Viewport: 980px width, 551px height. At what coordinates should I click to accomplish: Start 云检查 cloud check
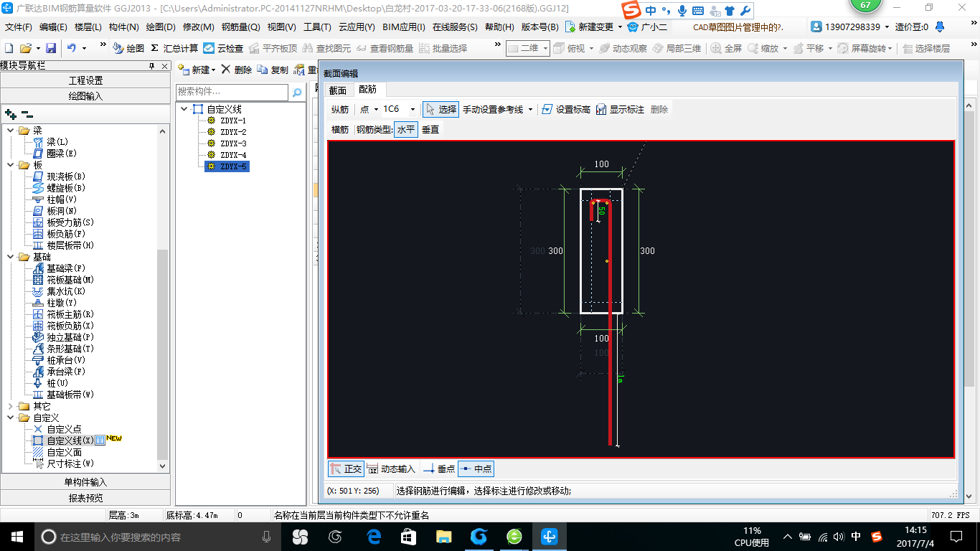click(223, 48)
